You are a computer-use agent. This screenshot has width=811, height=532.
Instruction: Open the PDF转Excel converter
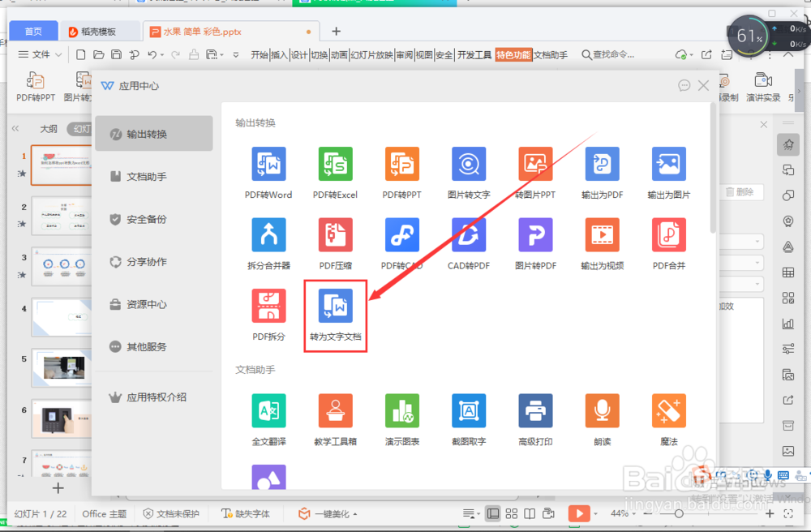(335, 173)
